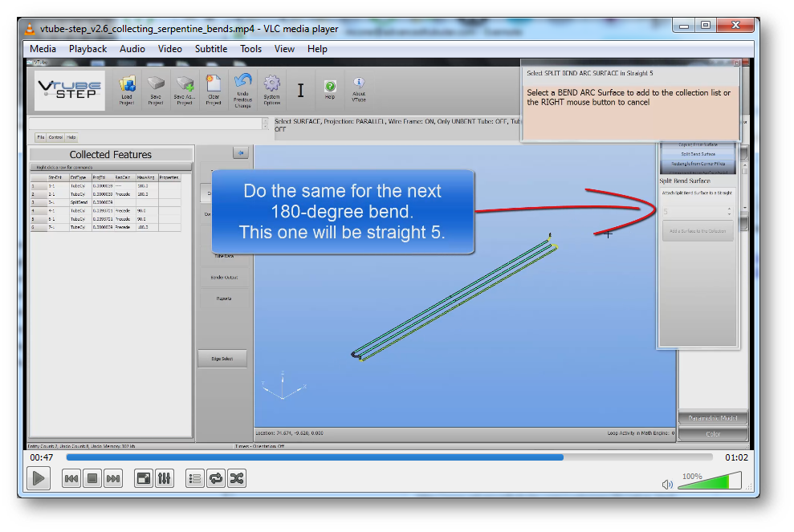
Task: Click the Clear Project icon
Action: point(214,90)
